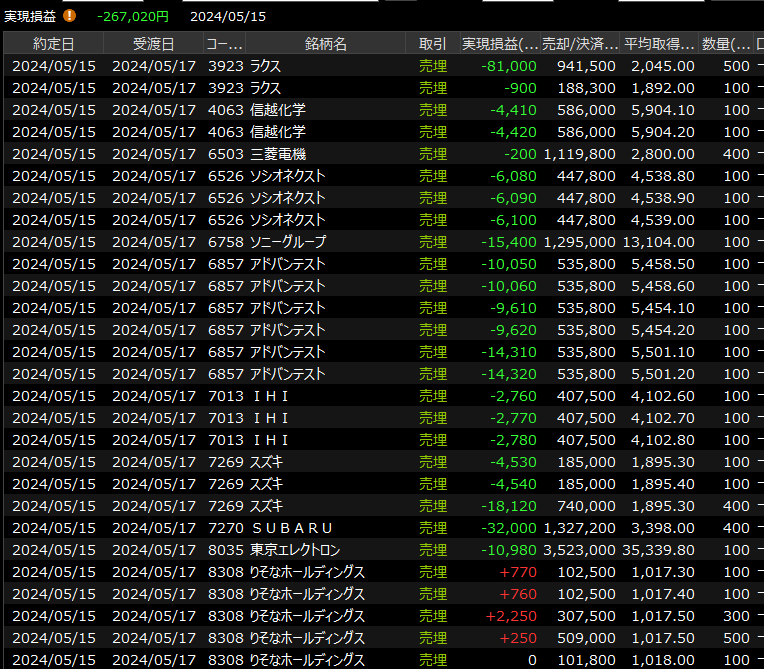Click the 平均取得 column header
This screenshot has width=764, height=669.
tap(659, 43)
